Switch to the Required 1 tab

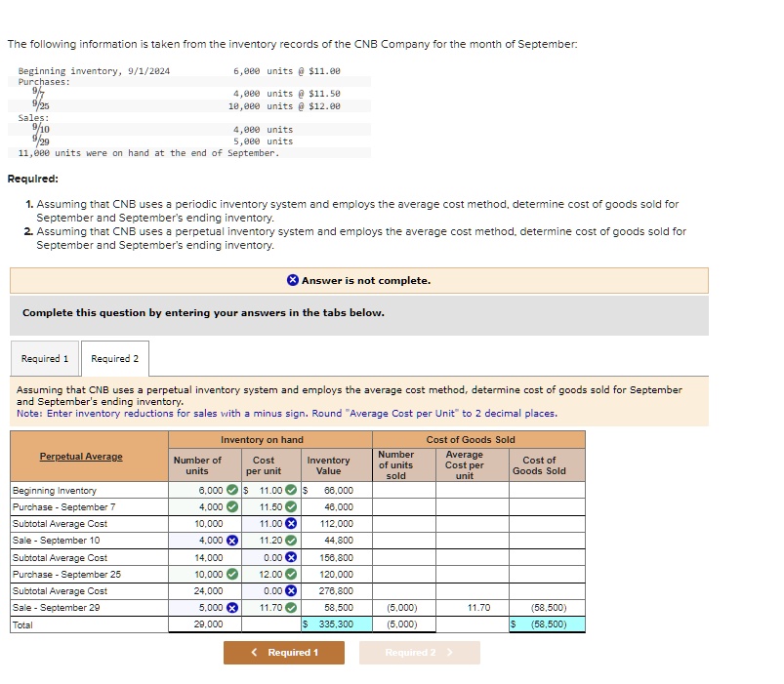tap(45, 358)
